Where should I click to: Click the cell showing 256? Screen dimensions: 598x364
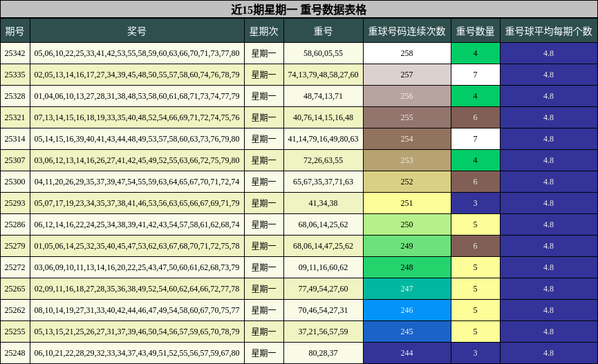407,96
